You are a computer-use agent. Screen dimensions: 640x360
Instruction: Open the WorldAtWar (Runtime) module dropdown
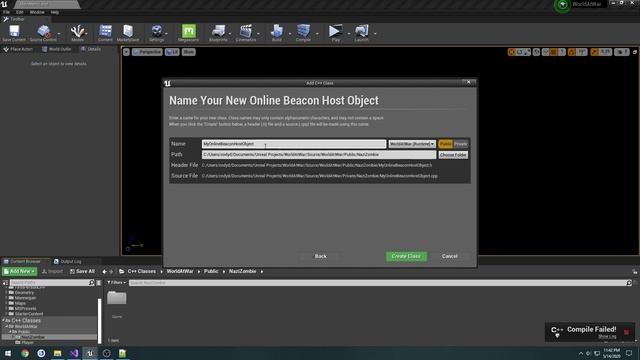[412, 144]
